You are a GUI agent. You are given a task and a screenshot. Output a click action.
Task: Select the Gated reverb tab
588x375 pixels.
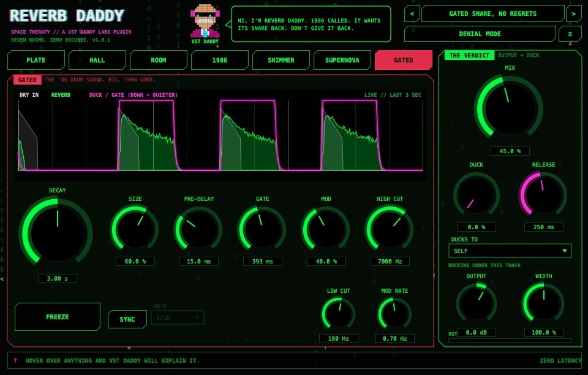point(404,61)
